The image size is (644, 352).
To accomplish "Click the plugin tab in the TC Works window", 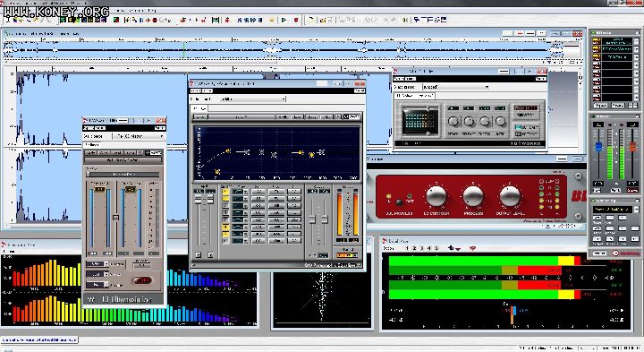I will tap(414, 96).
